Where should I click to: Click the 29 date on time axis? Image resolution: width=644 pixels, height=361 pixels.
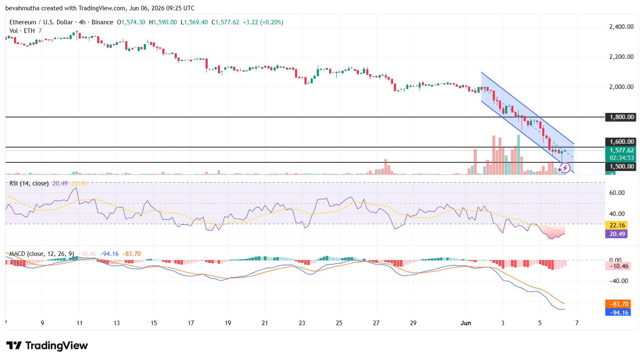[413, 323]
